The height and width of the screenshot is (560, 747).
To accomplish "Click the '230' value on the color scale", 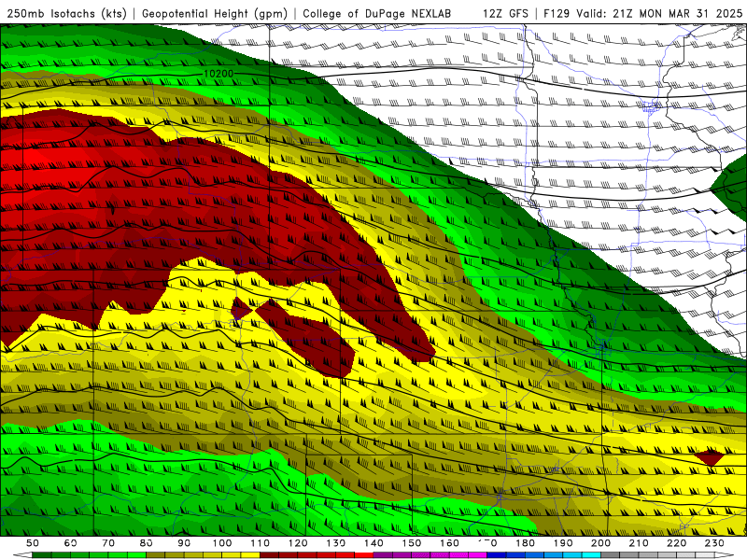I will tap(714, 543).
